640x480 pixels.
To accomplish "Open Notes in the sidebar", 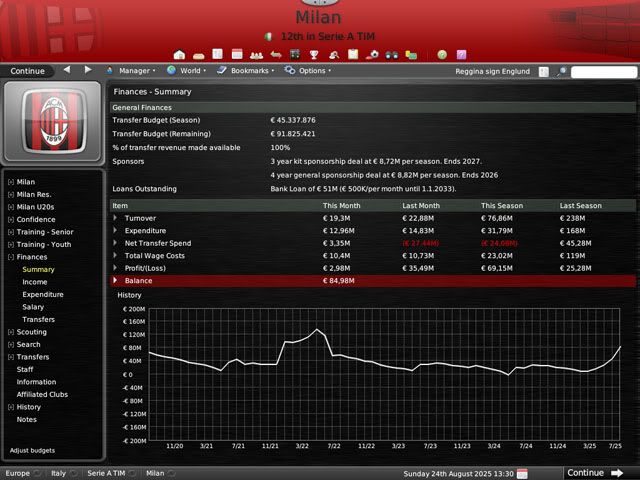I will [27, 420].
